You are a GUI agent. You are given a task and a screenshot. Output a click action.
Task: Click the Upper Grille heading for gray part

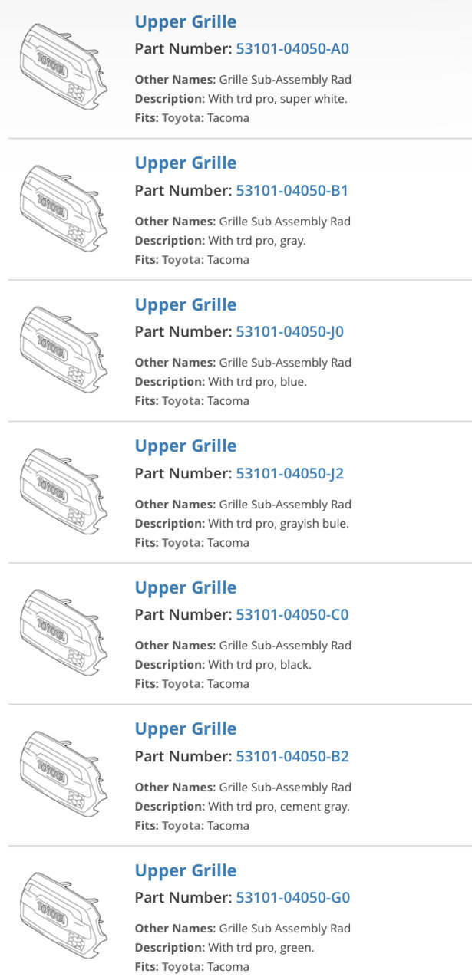pyautogui.click(x=186, y=163)
